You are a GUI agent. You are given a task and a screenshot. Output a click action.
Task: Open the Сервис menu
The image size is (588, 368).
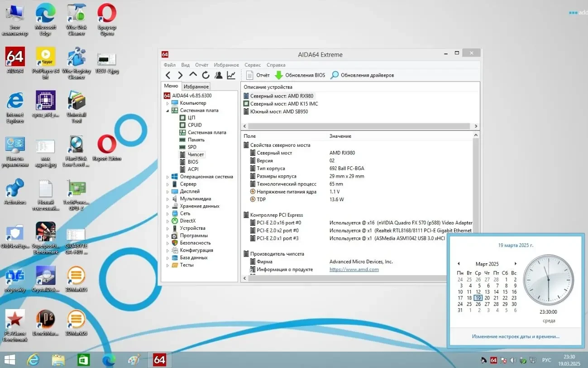253,65
